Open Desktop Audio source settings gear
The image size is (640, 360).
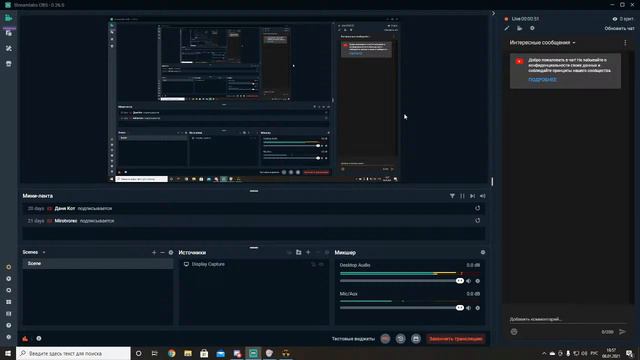[478, 281]
